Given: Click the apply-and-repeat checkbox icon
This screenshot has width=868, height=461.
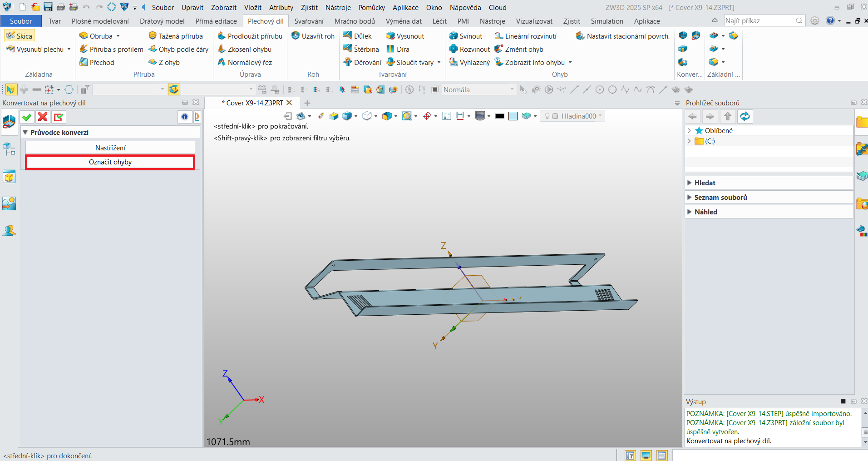Looking at the screenshot, I should (59, 117).
